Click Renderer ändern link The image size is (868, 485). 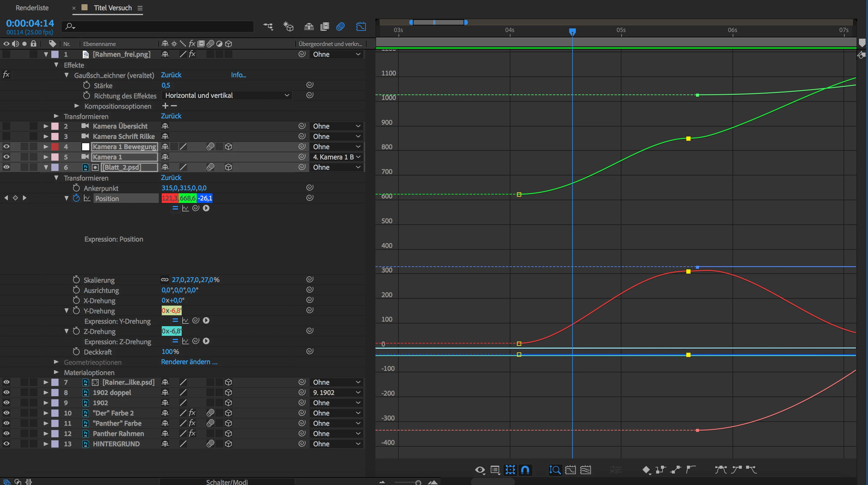click(189, 362)
